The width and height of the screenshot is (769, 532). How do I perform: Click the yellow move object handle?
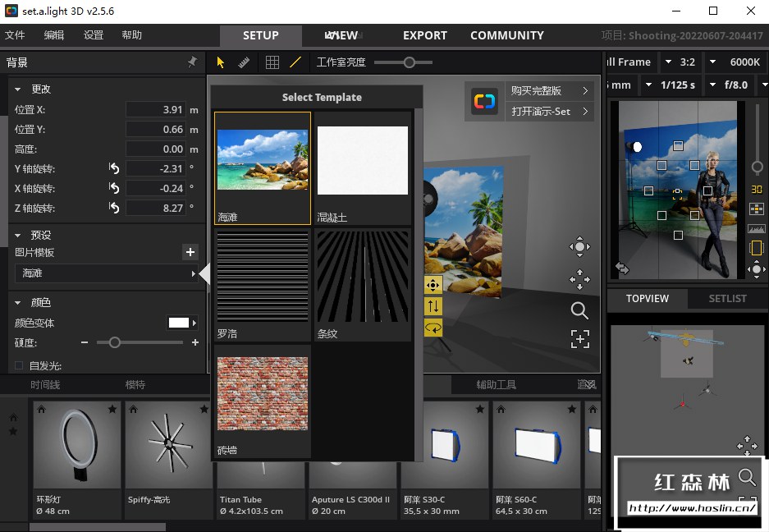[433, 285]
